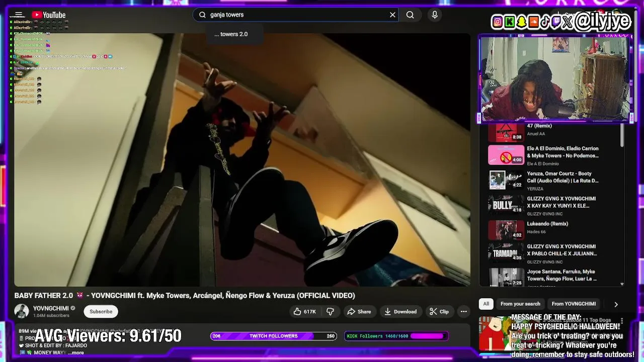Select the 'From YOVNGCHIMI' chip
The height and width of the screenshot is (362, 644).
[574, 304]
